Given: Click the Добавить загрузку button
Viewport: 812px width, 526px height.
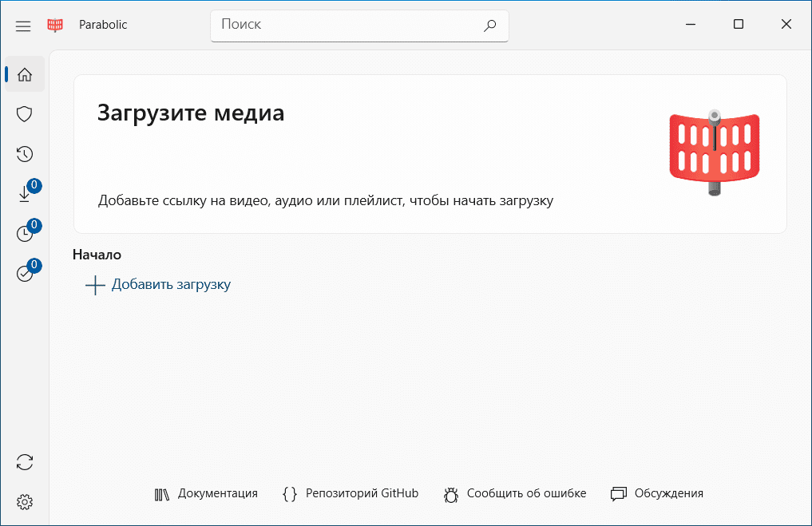Looking at the screenshot, I should (x=171, y=284).
